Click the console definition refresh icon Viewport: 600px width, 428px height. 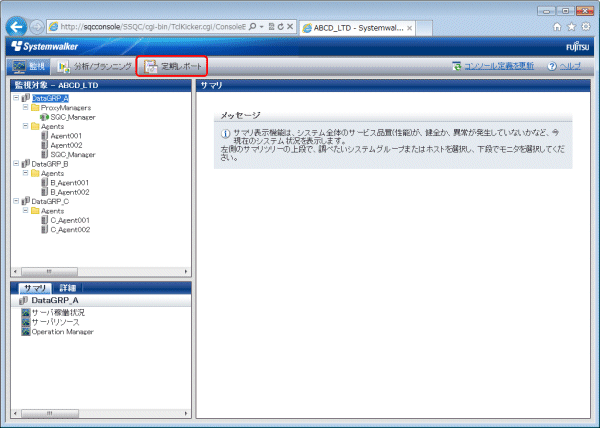click(457, 66)
